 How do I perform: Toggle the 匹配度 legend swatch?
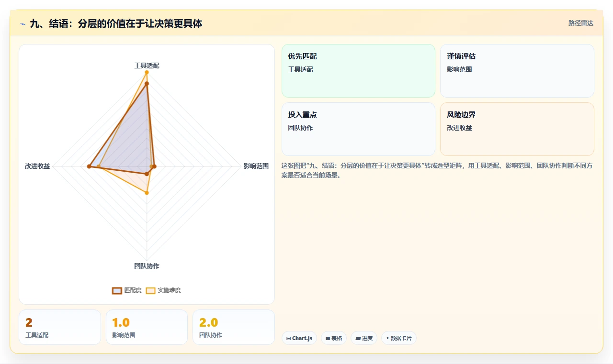click(117, 290)
